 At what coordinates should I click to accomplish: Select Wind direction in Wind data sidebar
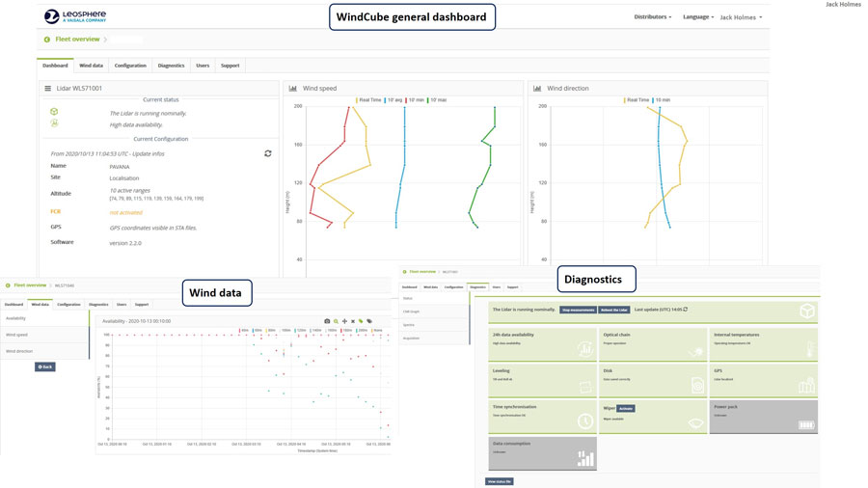[44, 351]
